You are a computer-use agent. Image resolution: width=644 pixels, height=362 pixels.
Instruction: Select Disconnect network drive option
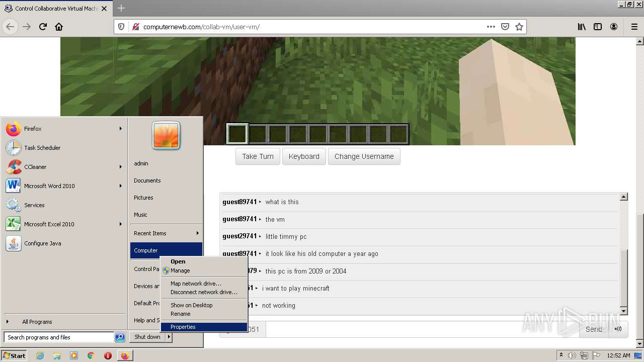(x=204, y=292)
